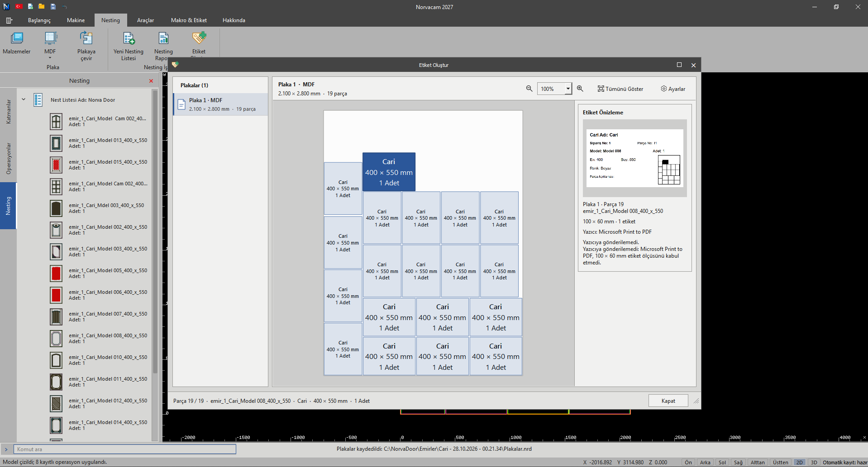This screenshot has width=868, height=467.
Task: Click the Kapat button
Action: [668, 401]
